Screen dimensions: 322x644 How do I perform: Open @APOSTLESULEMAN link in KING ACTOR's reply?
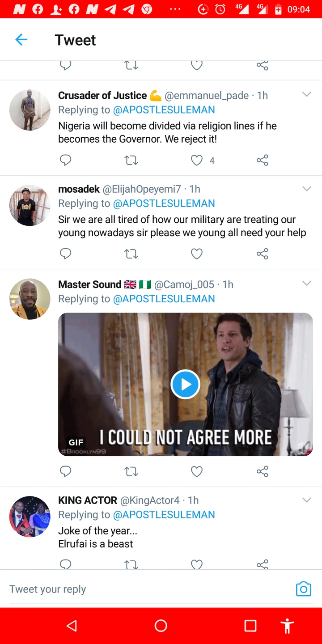tap(164, 515)
